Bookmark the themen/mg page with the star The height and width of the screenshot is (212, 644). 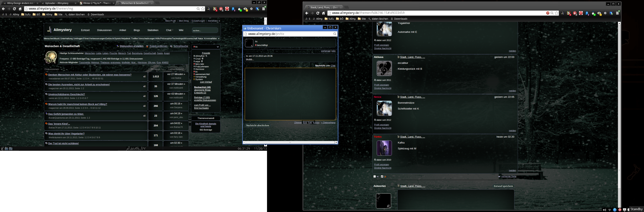coord(203,9)
